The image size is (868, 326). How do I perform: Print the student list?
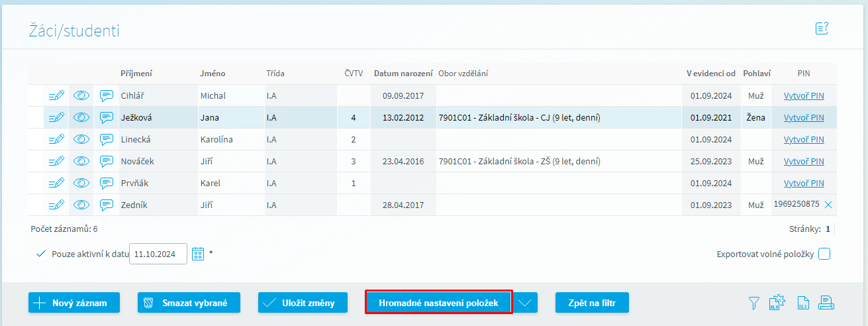(826, 303)
